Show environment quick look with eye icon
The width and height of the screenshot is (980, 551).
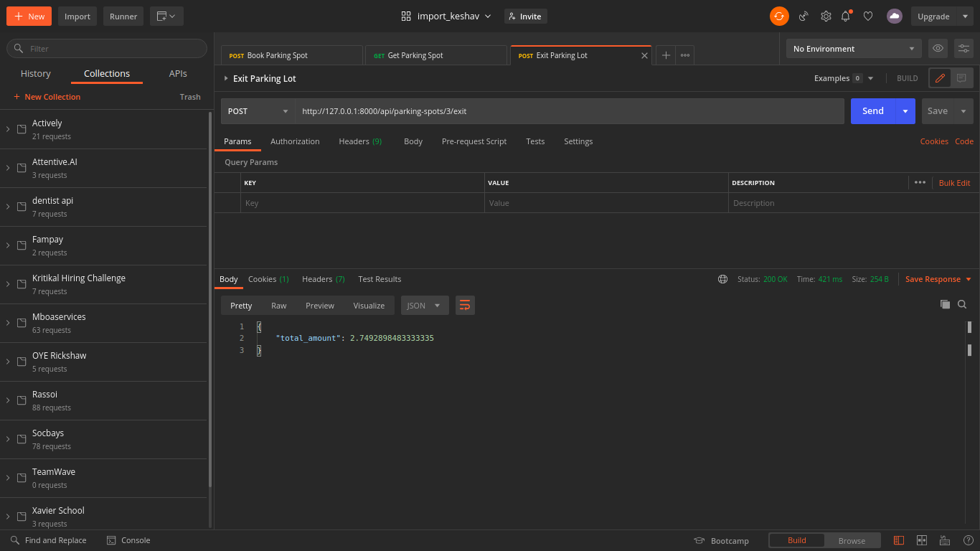coord(938,48)
